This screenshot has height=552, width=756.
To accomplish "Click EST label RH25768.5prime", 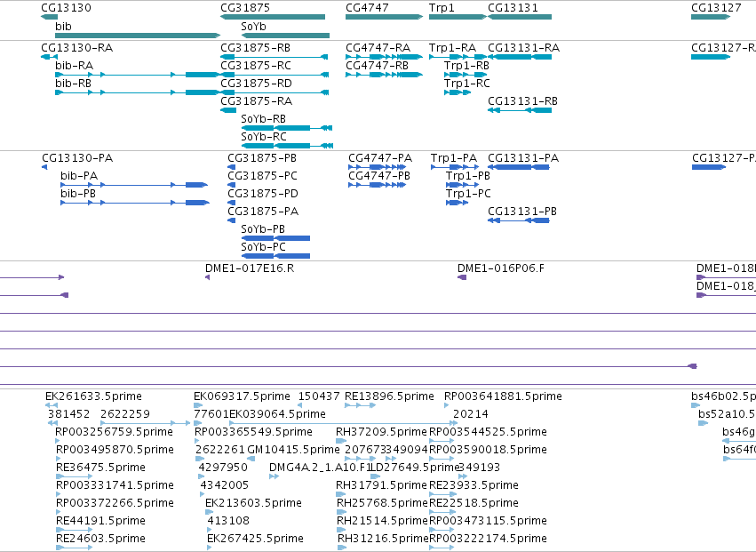I will coord(382,503).
